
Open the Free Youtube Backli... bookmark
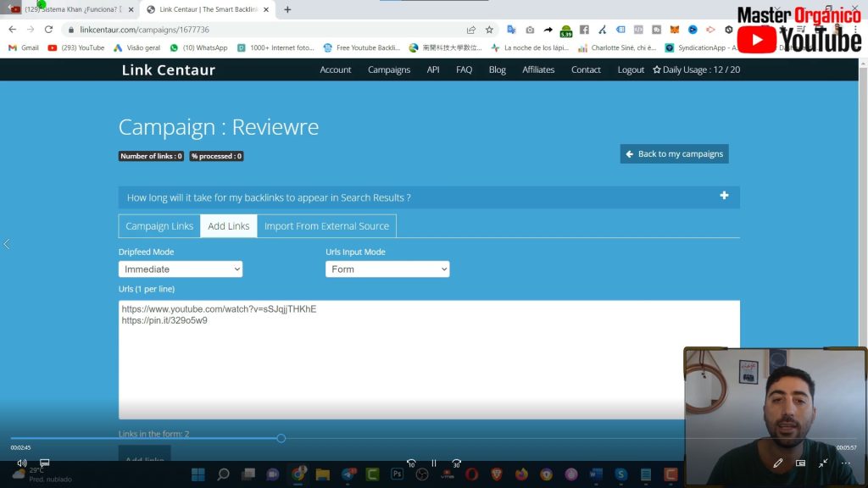click(361, 47)
